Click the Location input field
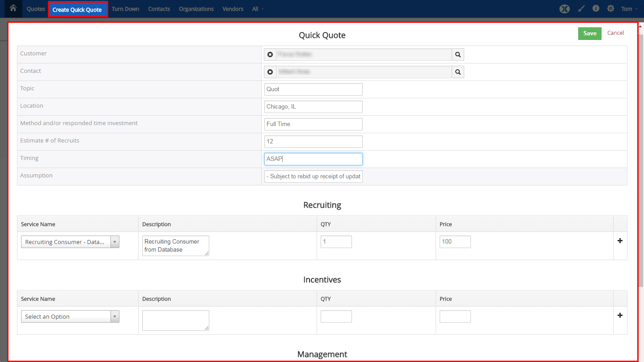The height and width of the screenshot is (362, 644). pos(314,107)
